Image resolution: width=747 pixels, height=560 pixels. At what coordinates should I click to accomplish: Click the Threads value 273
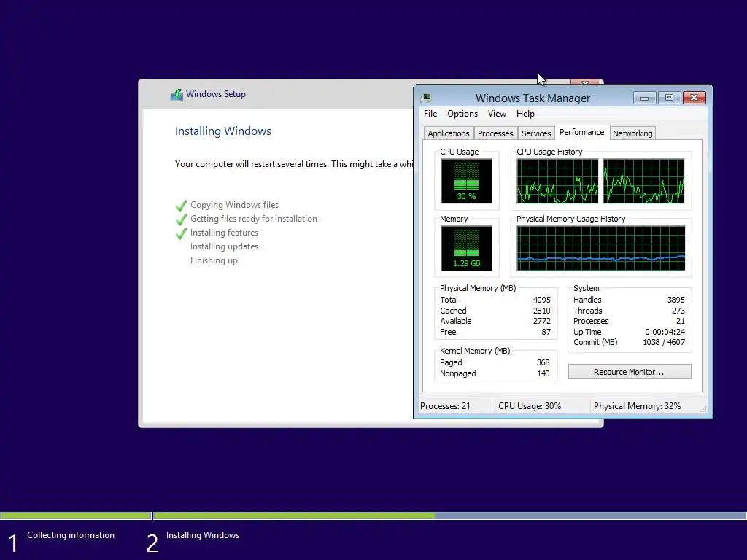click(x=678, y=311)
